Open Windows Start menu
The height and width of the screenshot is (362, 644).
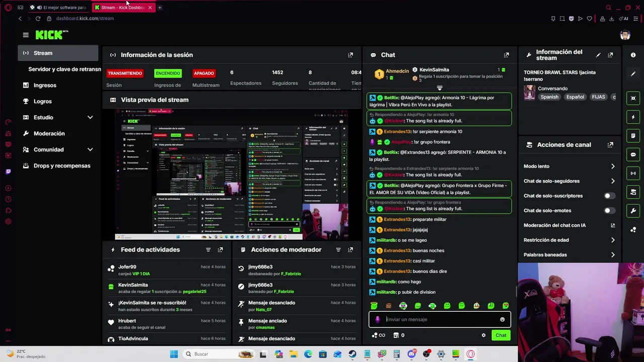point(174,354)
